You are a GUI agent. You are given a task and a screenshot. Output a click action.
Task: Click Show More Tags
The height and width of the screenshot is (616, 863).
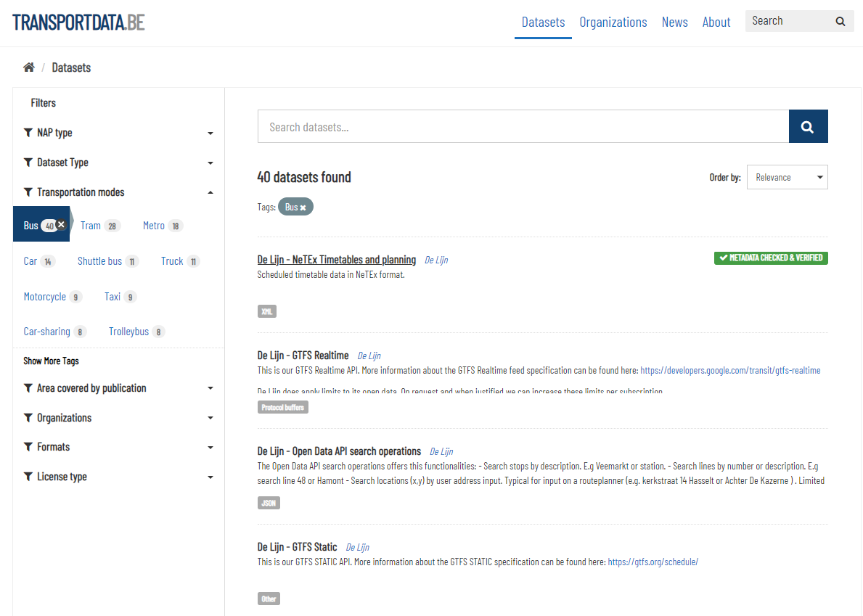click(51, 361)
